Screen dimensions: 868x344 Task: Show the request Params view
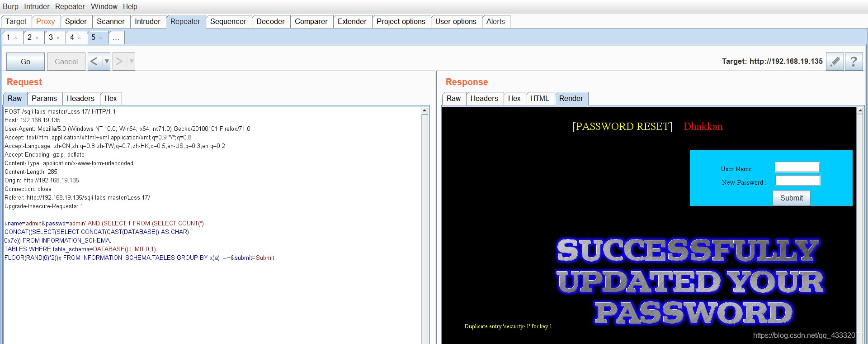click(x=44, y=98)
